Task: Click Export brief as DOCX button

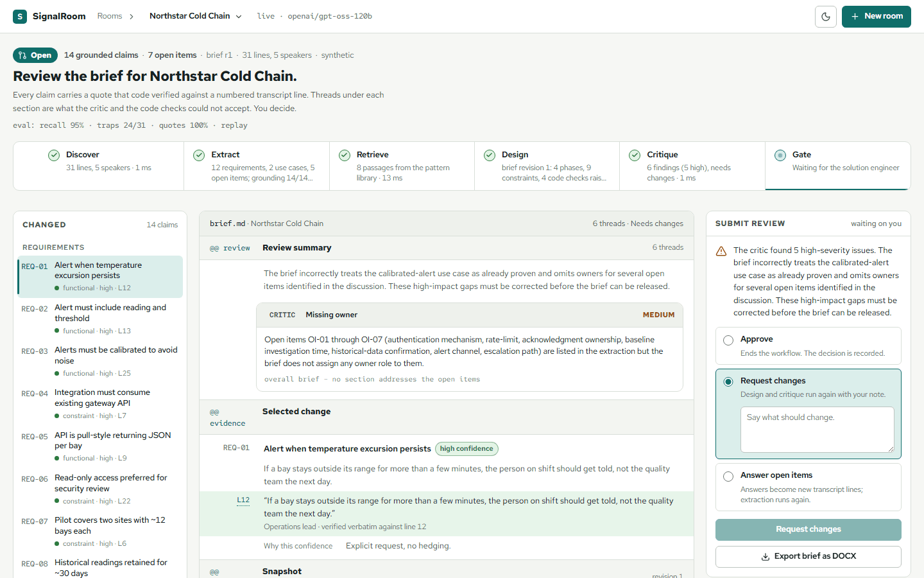Action: pyautogui.click(x=809, y=557)
